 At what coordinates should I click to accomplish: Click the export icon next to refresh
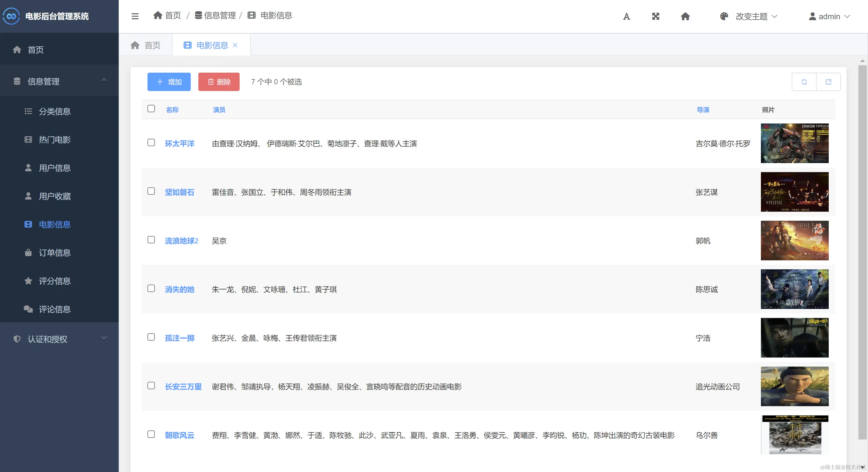pos(828,82)
